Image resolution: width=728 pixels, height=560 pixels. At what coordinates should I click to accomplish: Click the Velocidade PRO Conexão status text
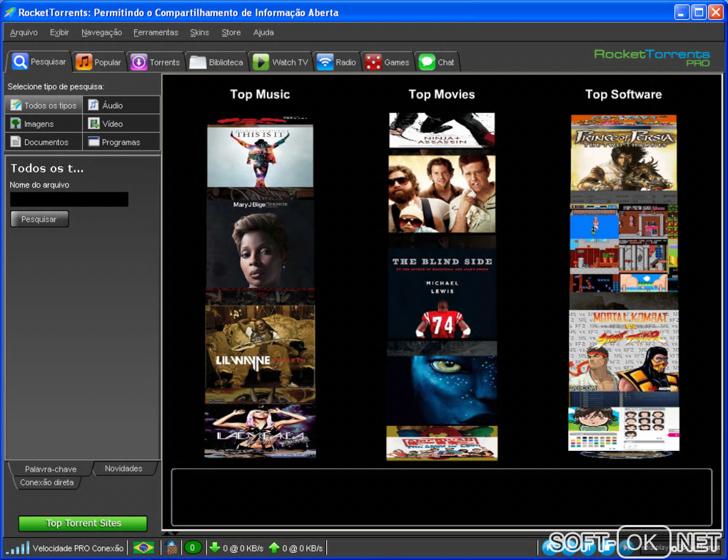(78, 549)
